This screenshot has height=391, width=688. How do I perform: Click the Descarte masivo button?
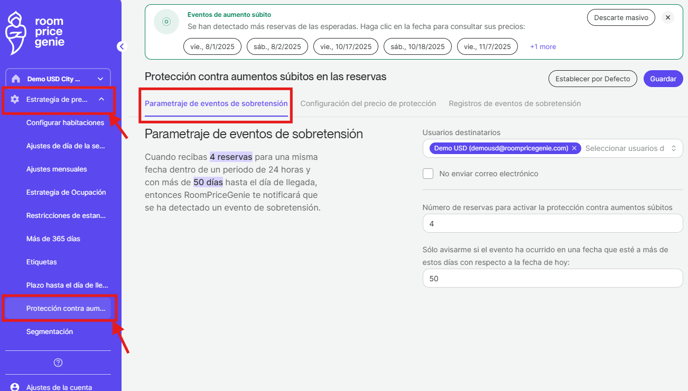pyautogui.click(x=621, y=18)
